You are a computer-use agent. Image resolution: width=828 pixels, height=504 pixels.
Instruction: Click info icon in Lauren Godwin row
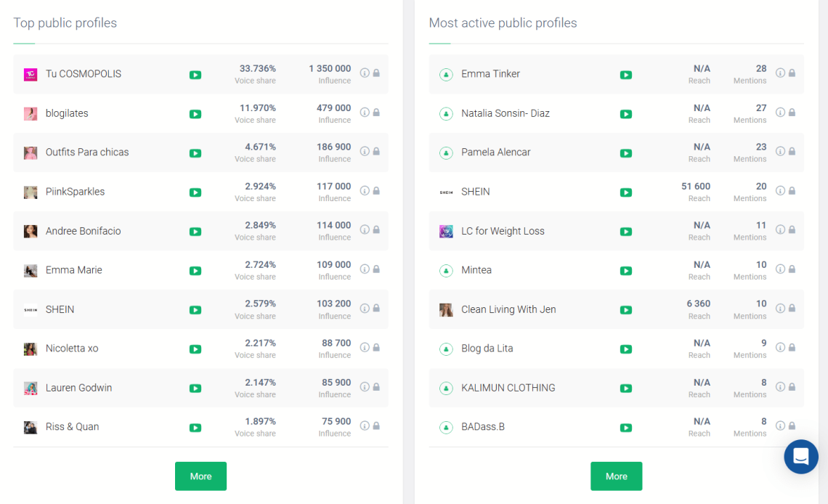[365, 386]
